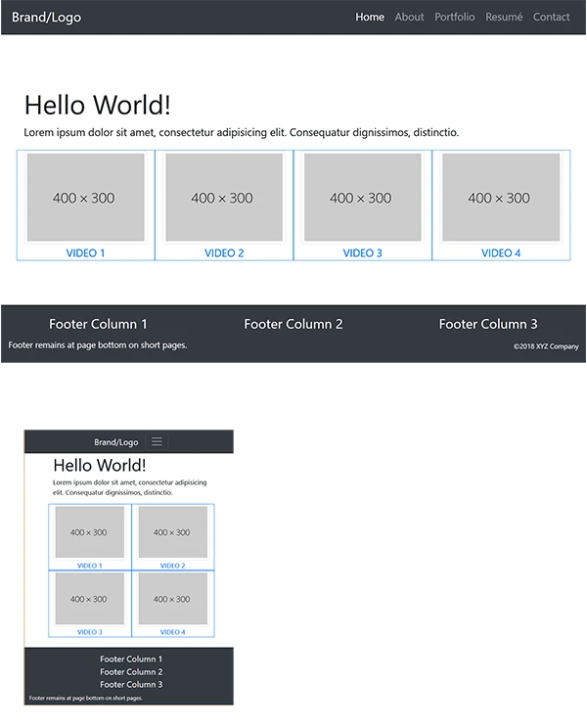Select VIDEO 3 thumbnail in mobile preview
Screen dimensions: 587x728
(x=90, y=599)
